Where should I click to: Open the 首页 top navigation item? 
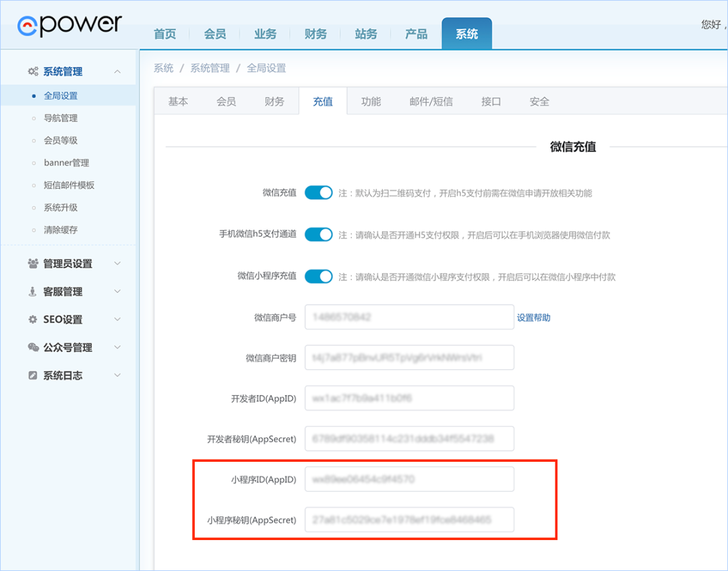click(x=165, y=34)
